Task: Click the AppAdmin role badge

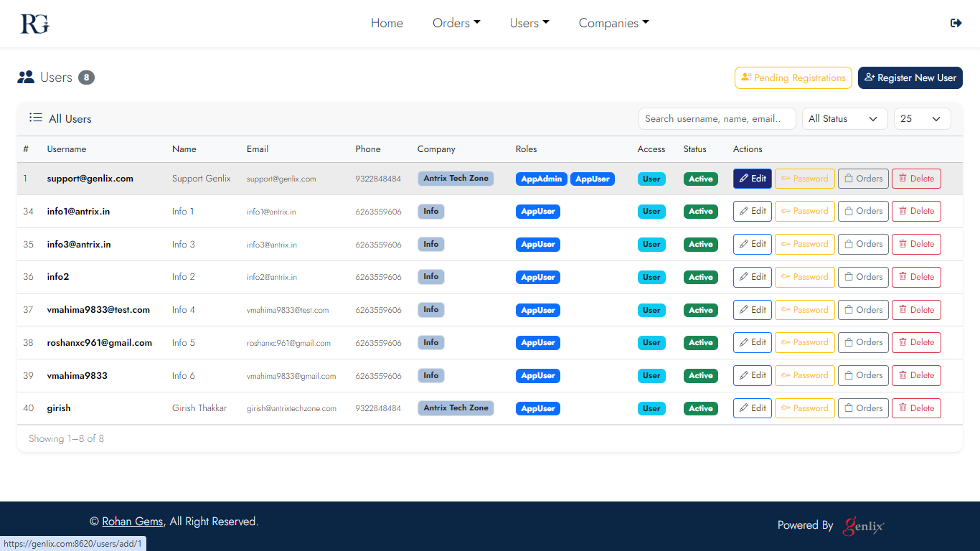Action: [x=541, y=179]
